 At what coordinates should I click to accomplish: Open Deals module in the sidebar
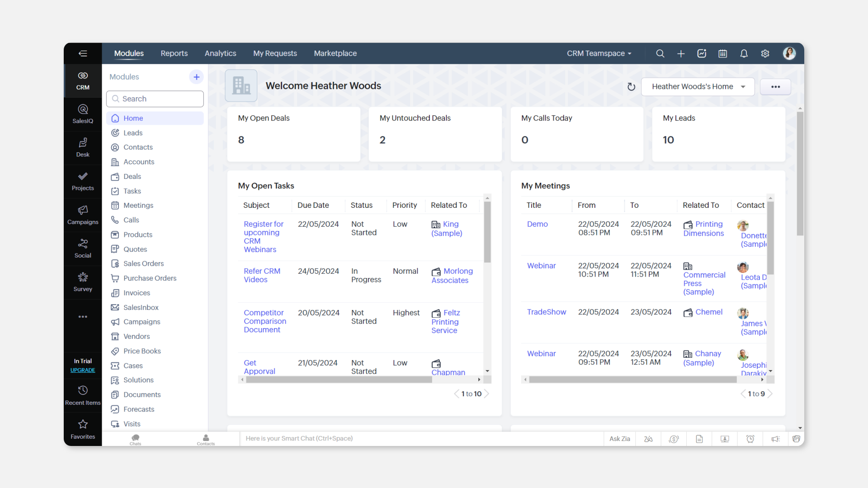155,177
